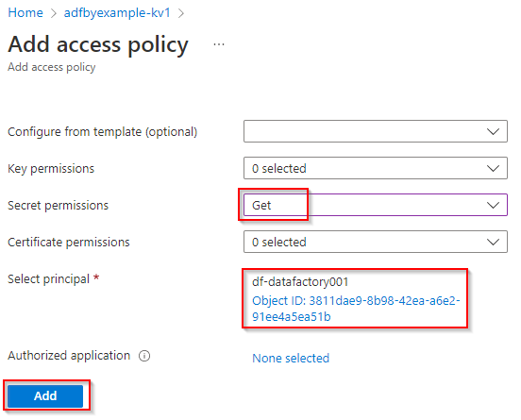This screenshot has width=521, height=420.
Task: Expand Secret permissions dropdown showing Get
Action: tap(376, 205)
